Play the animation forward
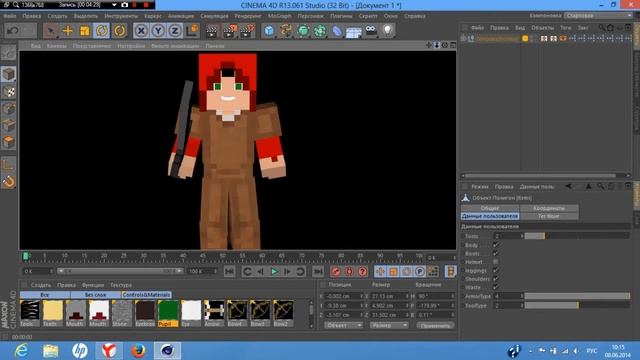 [274, 271]
